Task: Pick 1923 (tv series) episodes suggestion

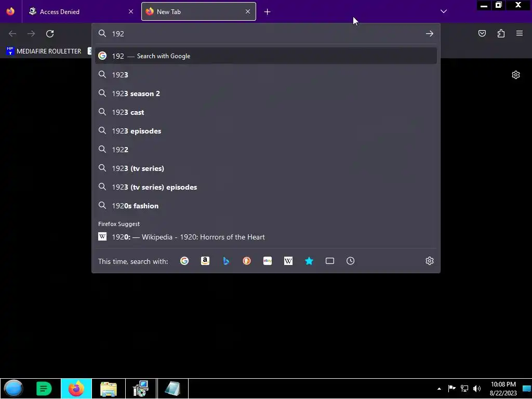Action: (x=266, y=187)
